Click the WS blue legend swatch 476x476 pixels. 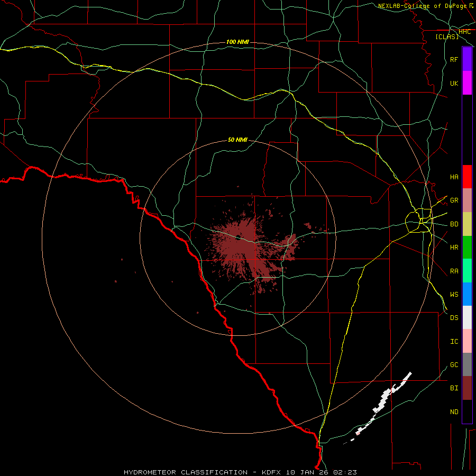point(467,294)
